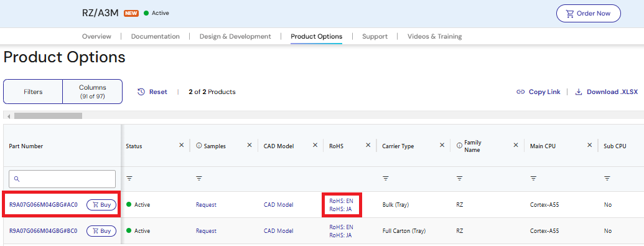Switch to the Documentation tab
644x246 pixels.
pyautogui.click(x=156, y=36)
